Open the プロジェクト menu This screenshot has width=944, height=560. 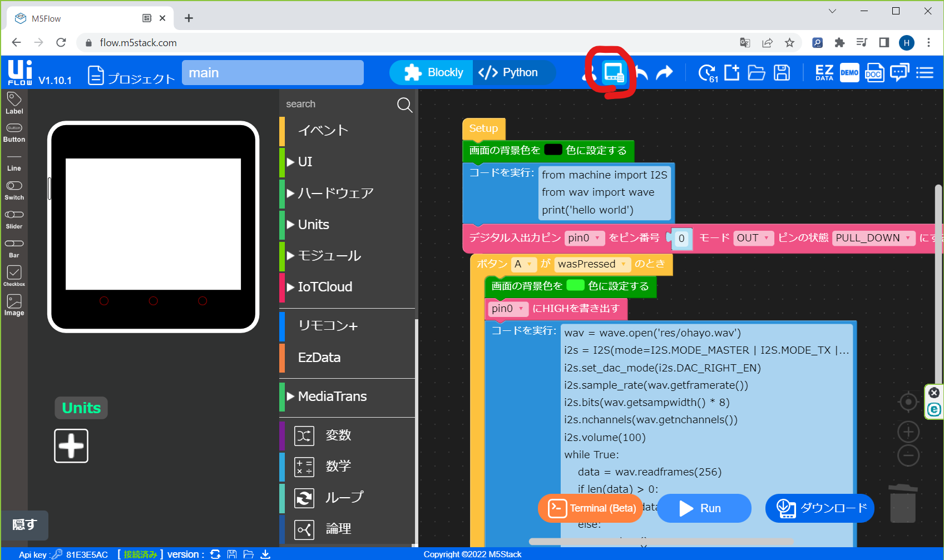click(x=132, y=76)
